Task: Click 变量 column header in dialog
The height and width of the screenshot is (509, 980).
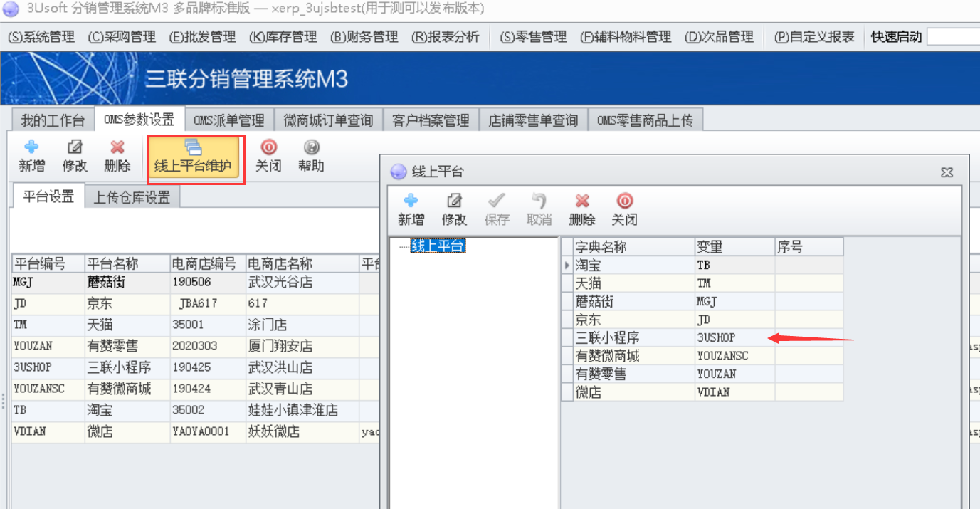Action: click(x=735, y=247)
